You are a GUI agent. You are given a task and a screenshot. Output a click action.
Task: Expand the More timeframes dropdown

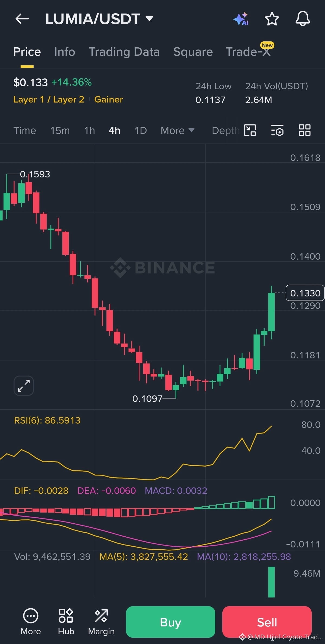pos(177,130)
